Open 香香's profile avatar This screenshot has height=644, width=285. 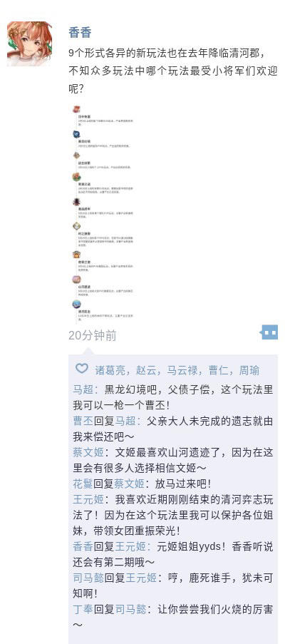[x=29, y=44]
